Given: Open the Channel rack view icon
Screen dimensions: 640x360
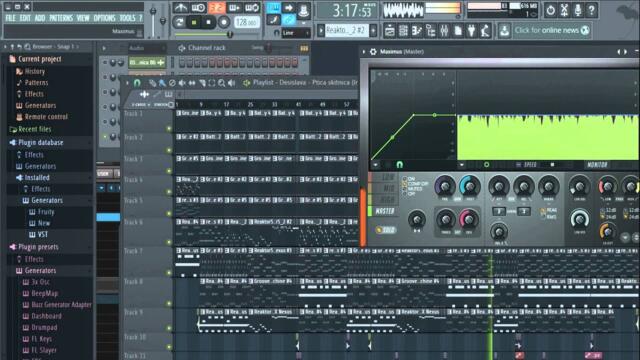Looking at the screenshot, I should tap(403, 31).
